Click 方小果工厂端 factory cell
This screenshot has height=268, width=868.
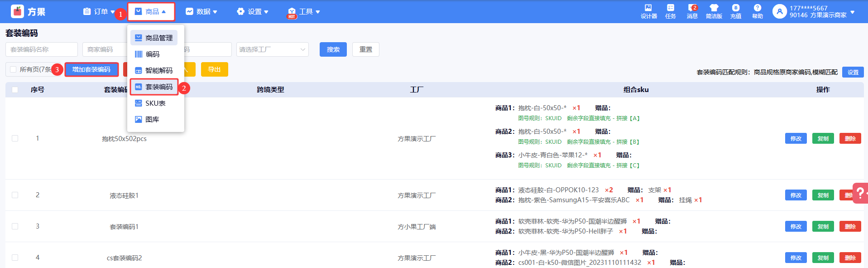point(417,227)
